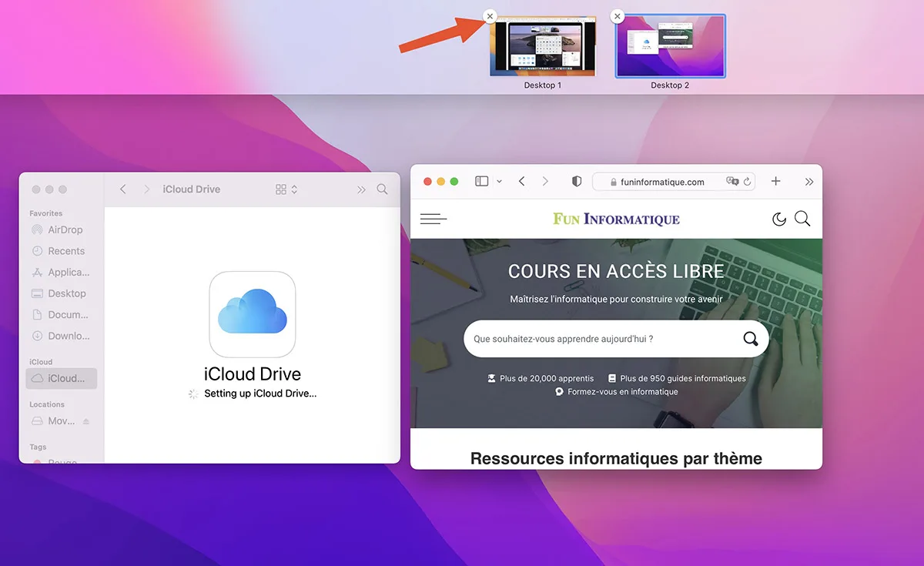The image size is (924, 566).
Task: Click the large iCloud Drive cloud icon
Action: tap(253, 314)
